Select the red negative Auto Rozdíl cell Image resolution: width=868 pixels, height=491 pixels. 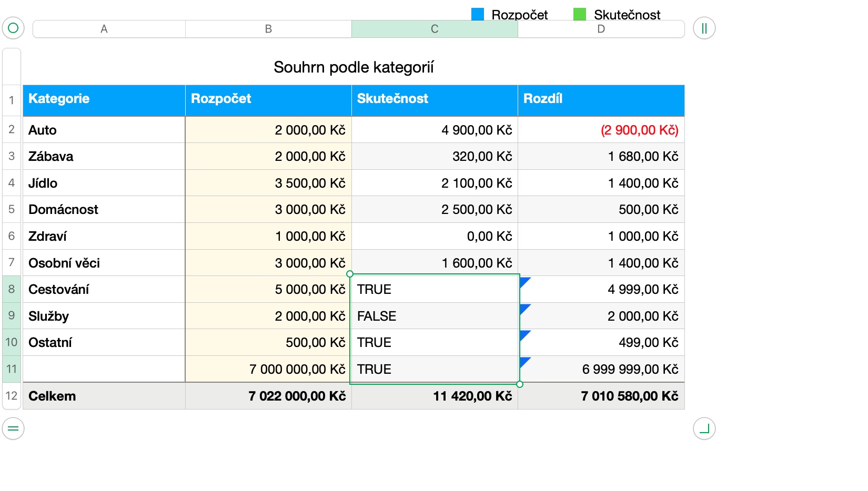coord(601,130)
